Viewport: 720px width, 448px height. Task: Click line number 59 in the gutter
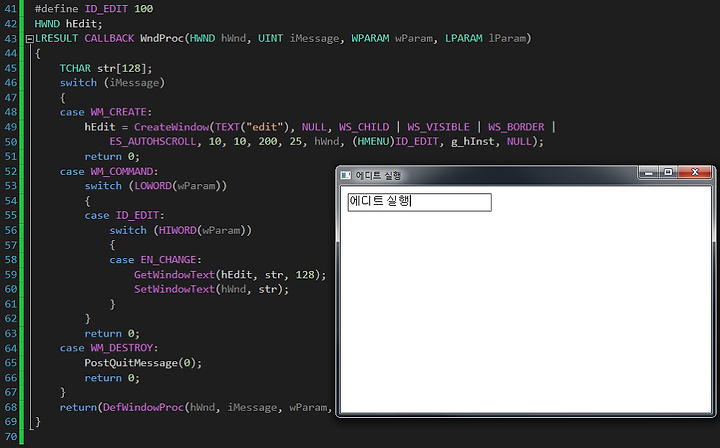tap(11, 274)
